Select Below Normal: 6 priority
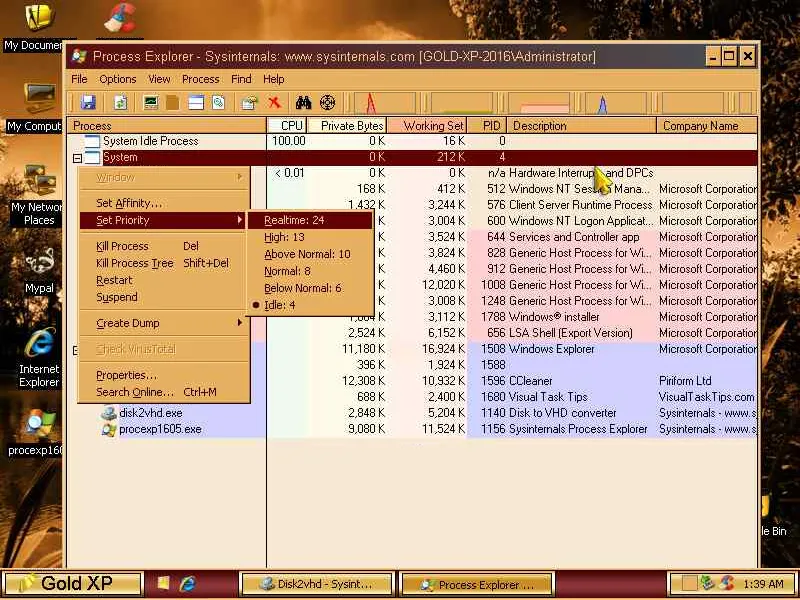 [310, 288]
